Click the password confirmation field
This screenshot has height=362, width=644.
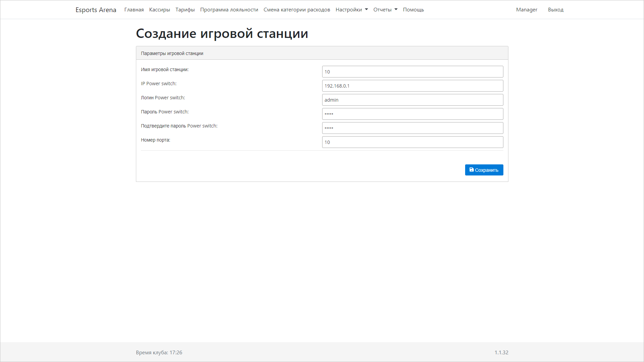point(412,128)
